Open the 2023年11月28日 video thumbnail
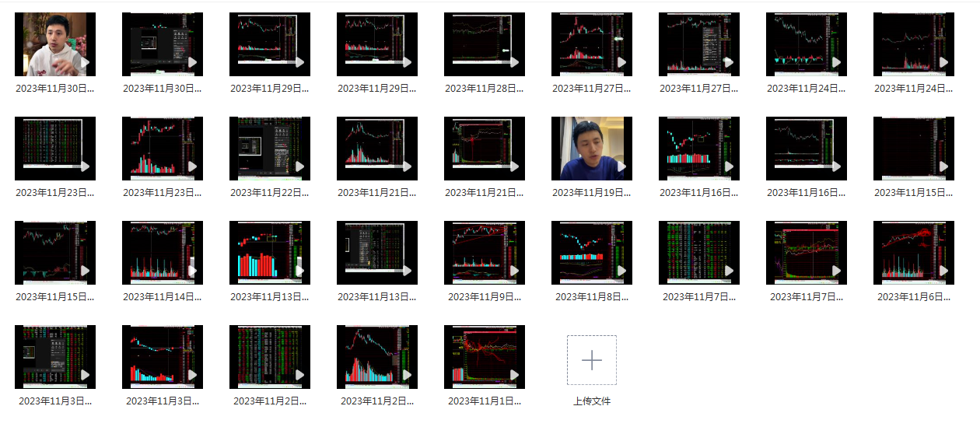The width and height of the screenshot is (980, 441). click(x=485, y=44)
